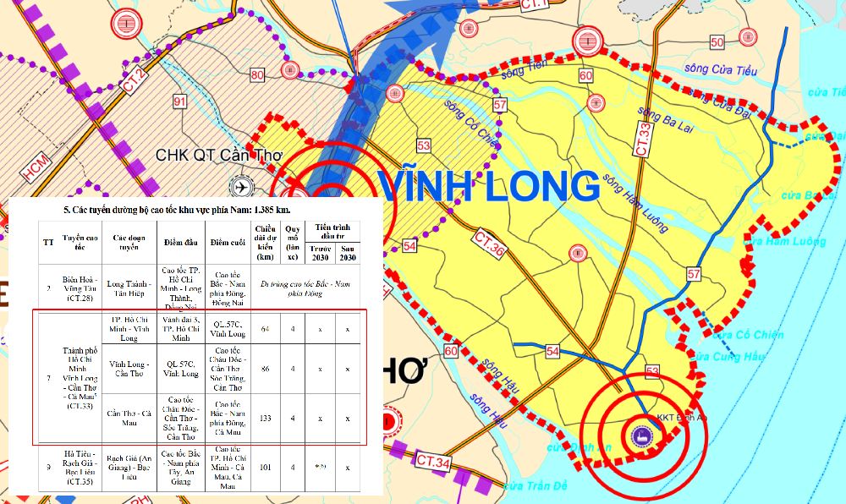This screenshot has width=846, height=504.
Task: Select the expressway label CT.34
Action: 433,462
